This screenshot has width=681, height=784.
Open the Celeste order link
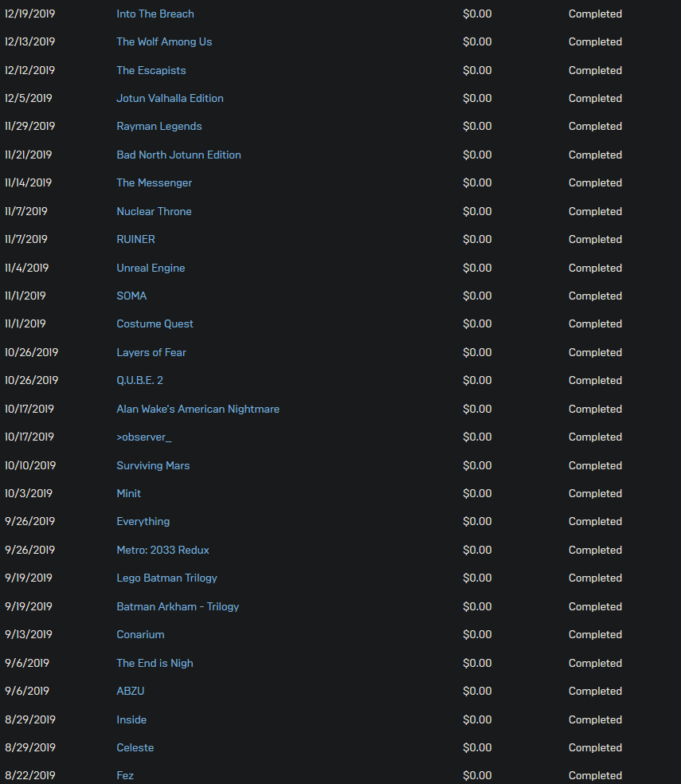coord(135,747)
